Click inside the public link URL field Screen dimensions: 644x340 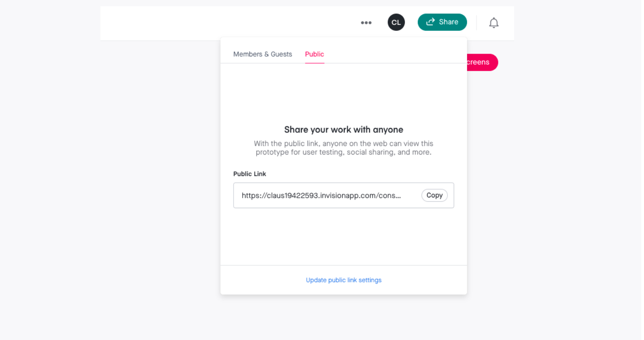[x=343, y=195]
